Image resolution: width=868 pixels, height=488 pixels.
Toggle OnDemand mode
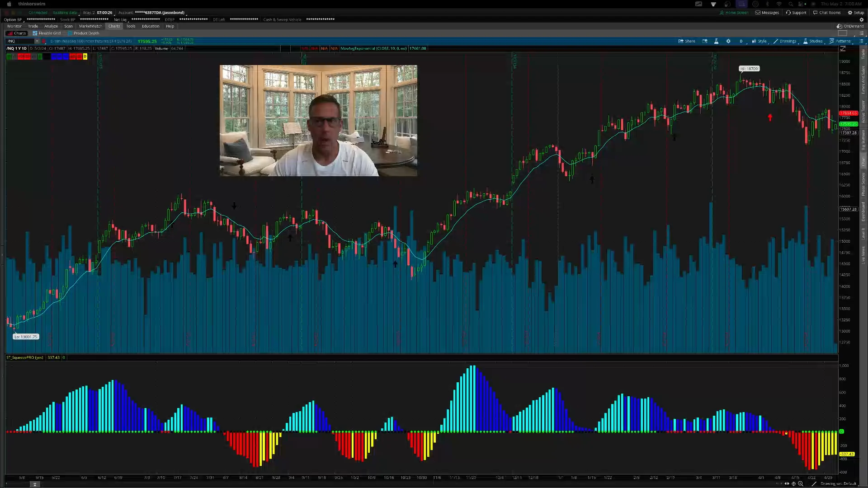click(850, 26)
